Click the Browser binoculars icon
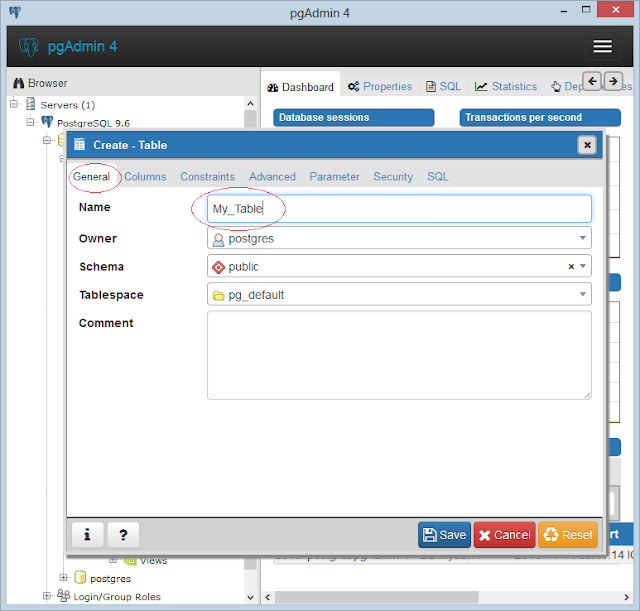 [18, 83]
